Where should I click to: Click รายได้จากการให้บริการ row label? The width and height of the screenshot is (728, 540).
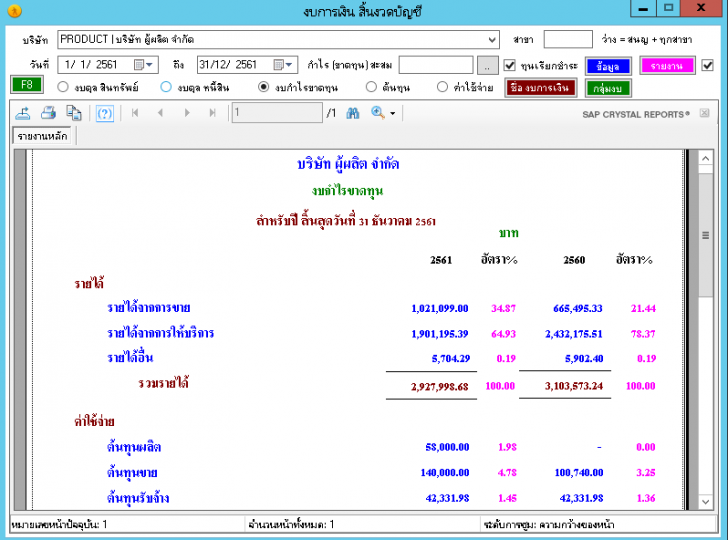[160, 333]
